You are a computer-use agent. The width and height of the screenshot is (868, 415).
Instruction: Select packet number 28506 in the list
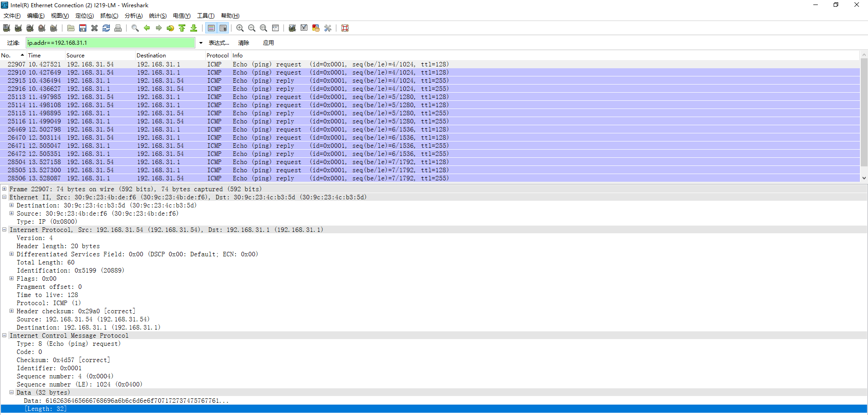[x=430, y=178]
